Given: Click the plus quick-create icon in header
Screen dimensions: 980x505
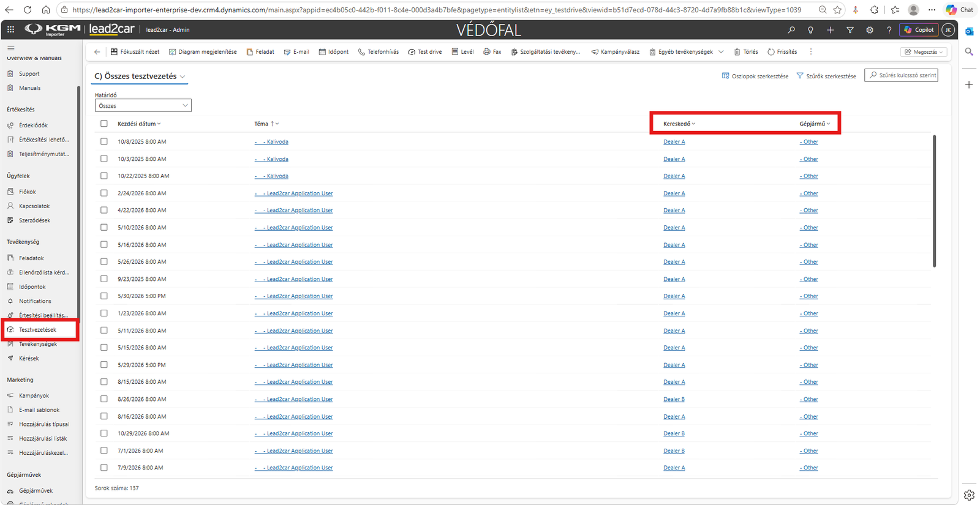Looking at the screenshot, I should pyautogui.click(x=830, y=29).
